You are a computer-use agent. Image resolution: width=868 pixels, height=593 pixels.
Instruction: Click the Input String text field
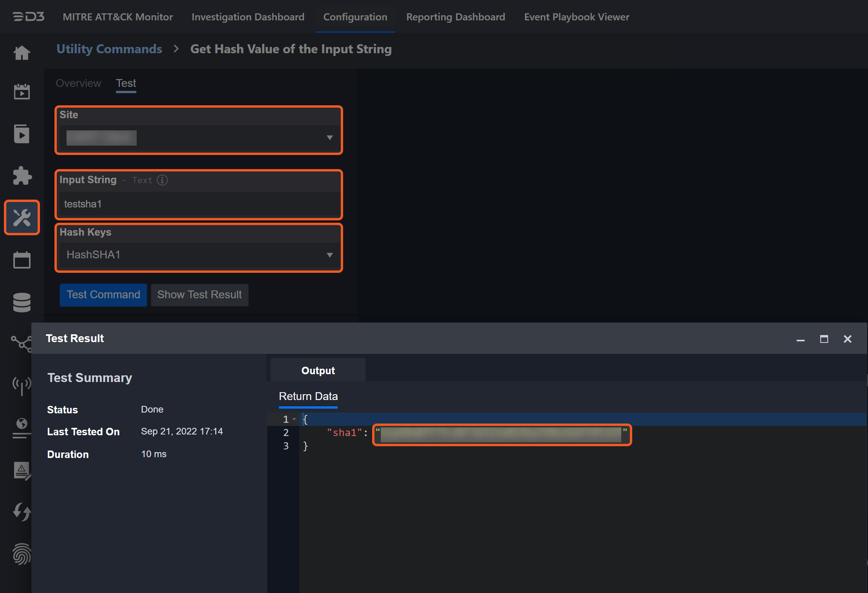click(x=199, y=204)
